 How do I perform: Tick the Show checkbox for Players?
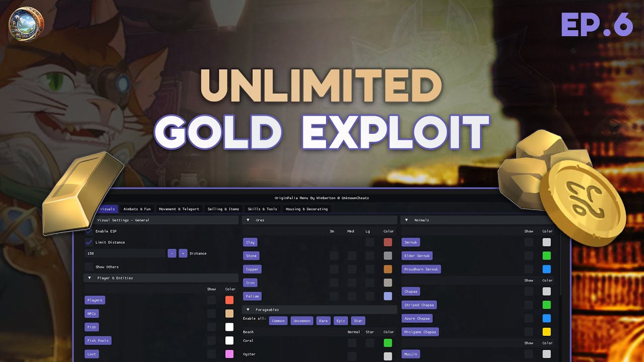(212, 300)
